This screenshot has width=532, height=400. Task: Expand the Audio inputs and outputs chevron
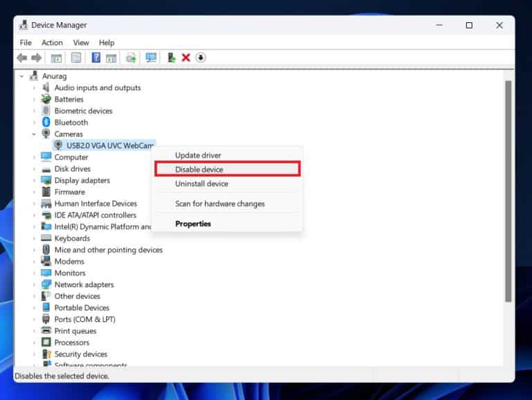(34, 88)
